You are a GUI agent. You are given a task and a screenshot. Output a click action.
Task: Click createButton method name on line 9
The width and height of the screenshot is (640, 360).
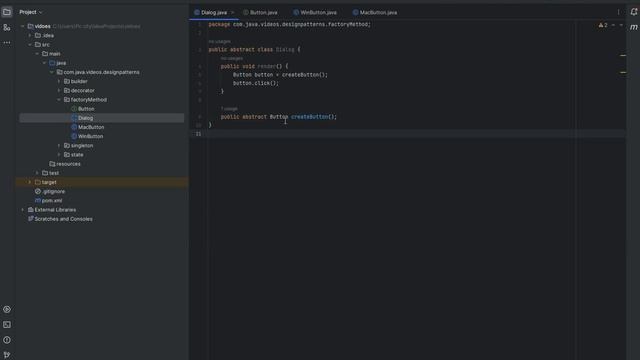pyautogui.click(x=309, y=117)
